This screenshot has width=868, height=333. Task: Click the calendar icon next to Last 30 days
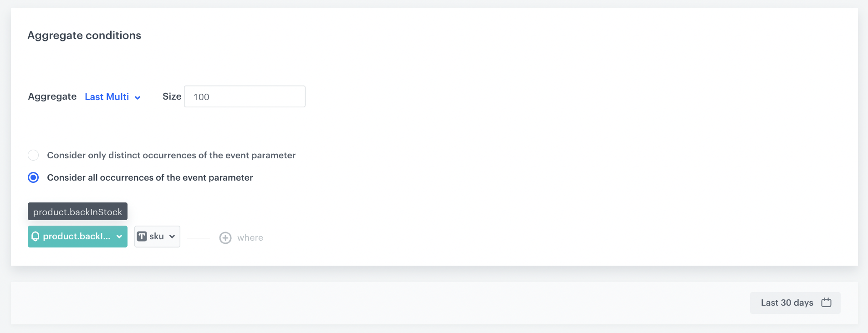click(826, 303)
